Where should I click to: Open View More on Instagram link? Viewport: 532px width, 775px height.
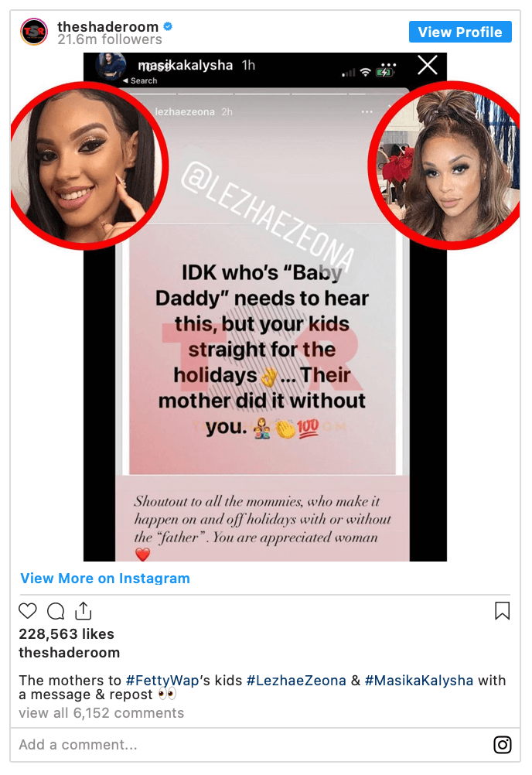pyautogui.click(x=105, y=579)
